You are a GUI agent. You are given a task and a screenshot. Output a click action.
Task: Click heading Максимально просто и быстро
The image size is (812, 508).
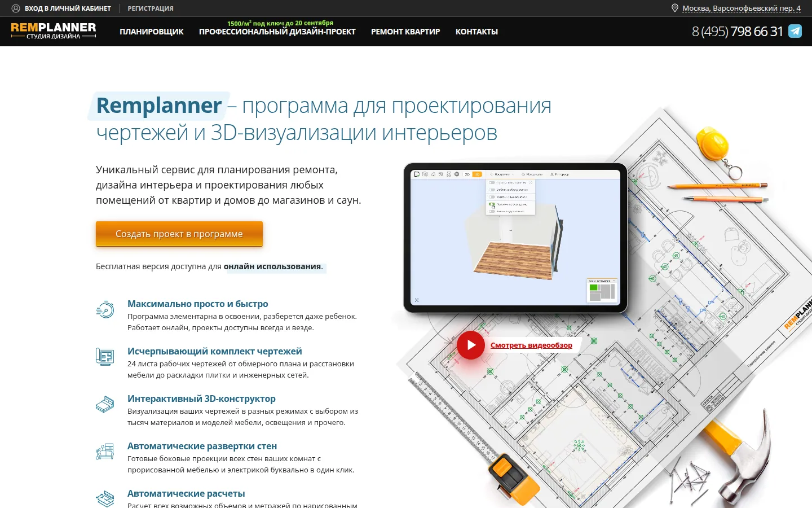pyautogui.click(x=198, y=304)
